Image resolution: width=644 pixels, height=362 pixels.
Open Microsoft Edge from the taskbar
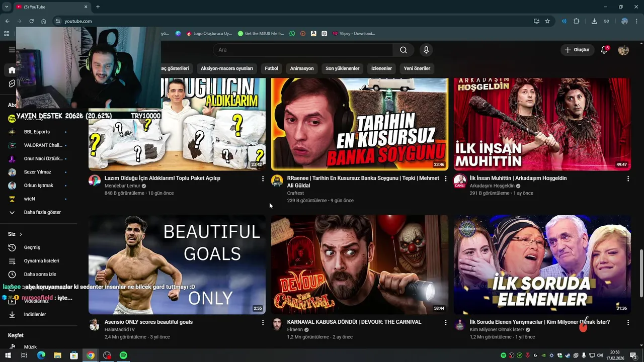pyautogui.click(x=41, y=355)
